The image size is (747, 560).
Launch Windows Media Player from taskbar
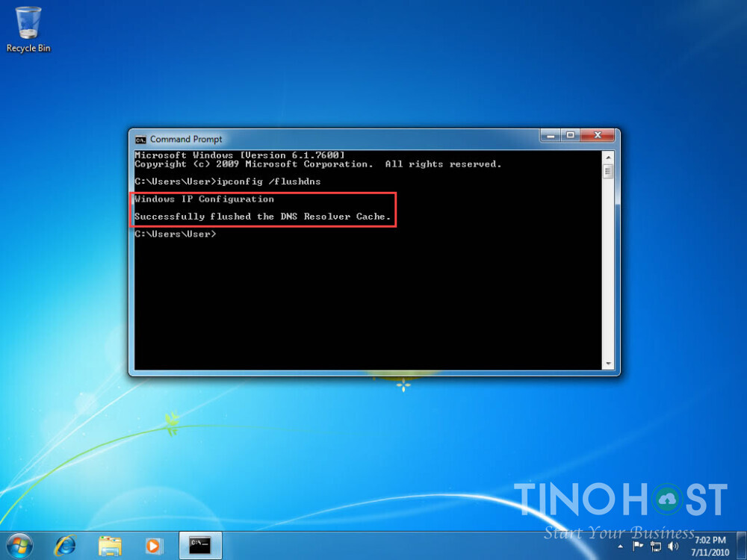(x=153, y=546)
